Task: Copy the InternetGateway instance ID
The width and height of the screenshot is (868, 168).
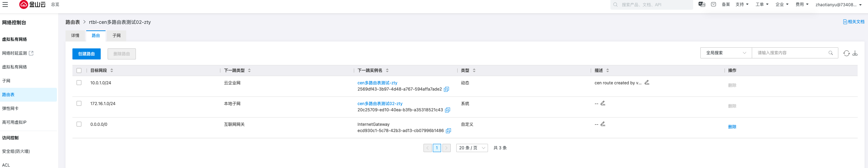Action: [x=448, y=131]
